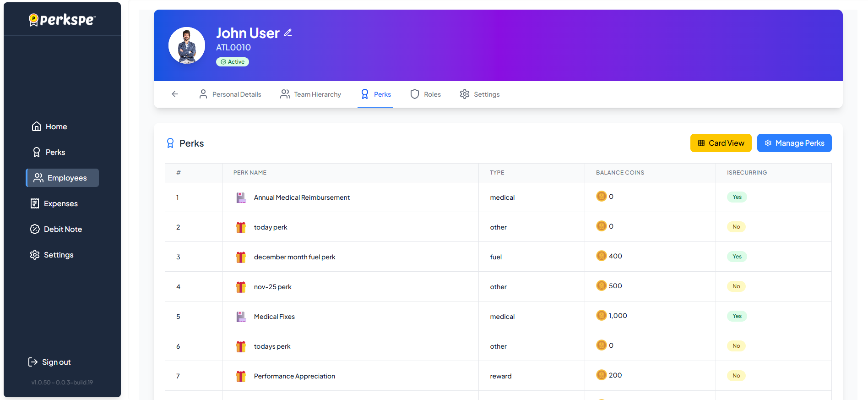The height and width of the screenshot is (400, 868).
Task: Click the Manage Perks button
Action: [x=794, y=143]
